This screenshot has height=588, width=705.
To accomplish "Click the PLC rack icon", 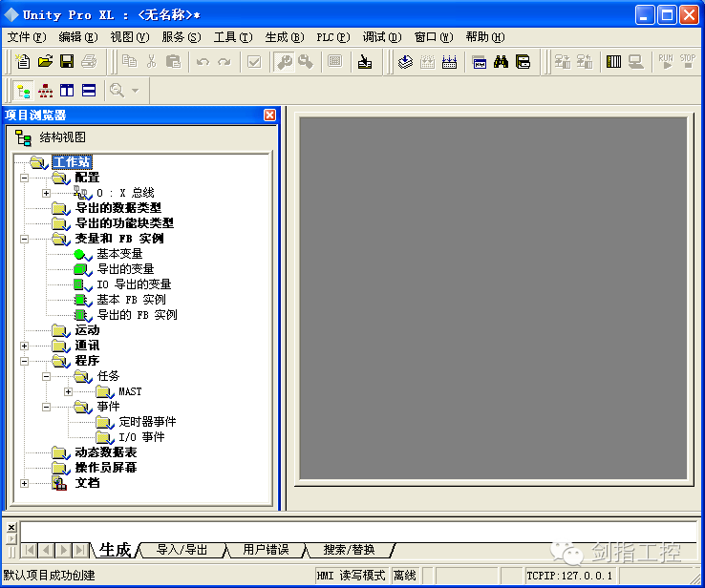I will pos(613,61).
